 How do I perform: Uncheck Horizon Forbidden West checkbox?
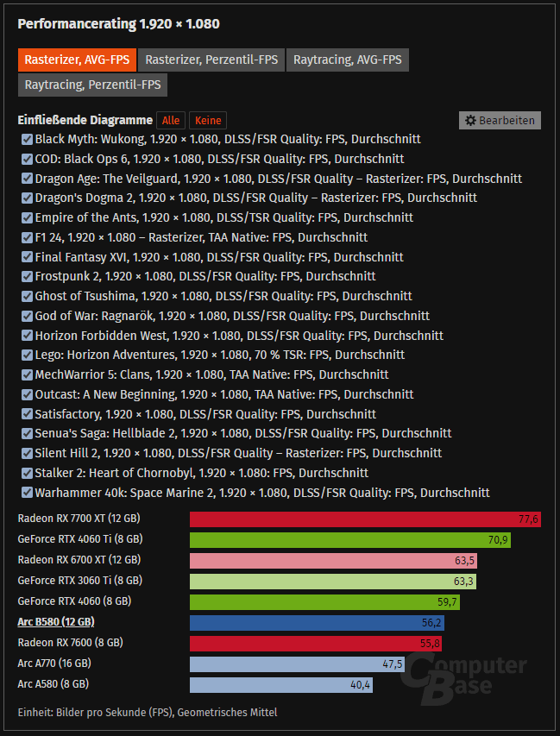[x=27, y=336]
